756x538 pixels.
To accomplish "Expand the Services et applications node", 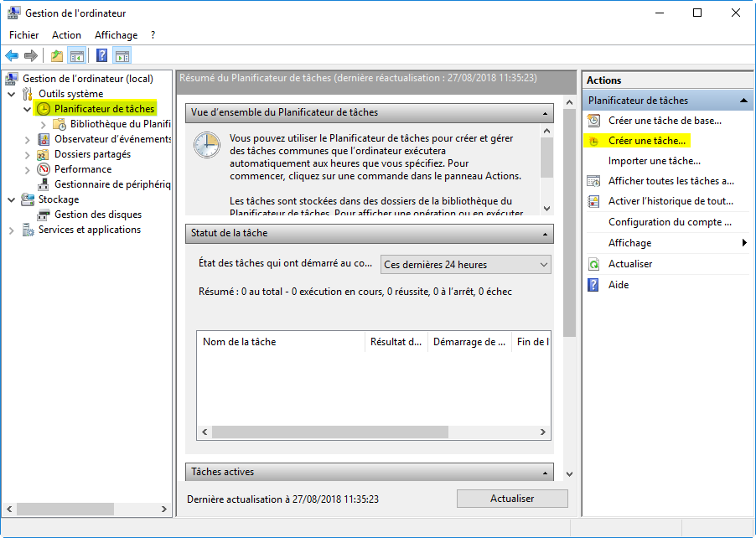I will 12,230.
